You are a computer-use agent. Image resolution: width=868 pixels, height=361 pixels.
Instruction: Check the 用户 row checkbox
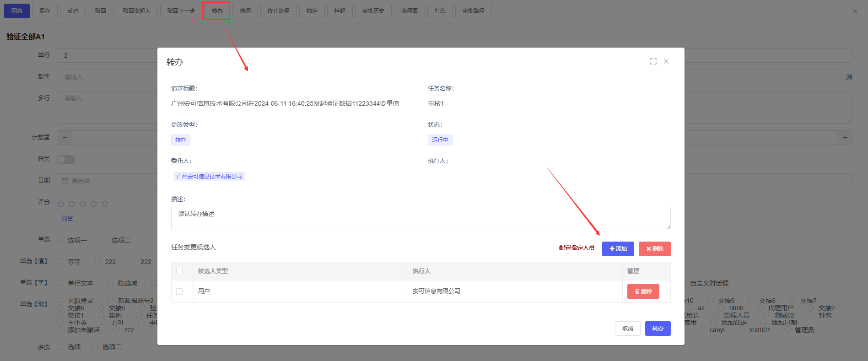click(x=179, y=291)
